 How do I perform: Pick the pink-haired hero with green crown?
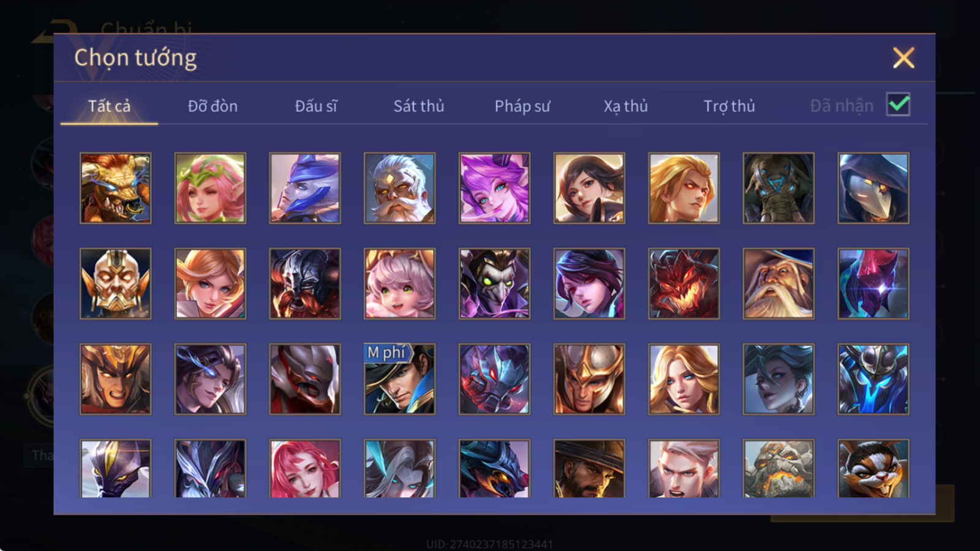(210, 188)
